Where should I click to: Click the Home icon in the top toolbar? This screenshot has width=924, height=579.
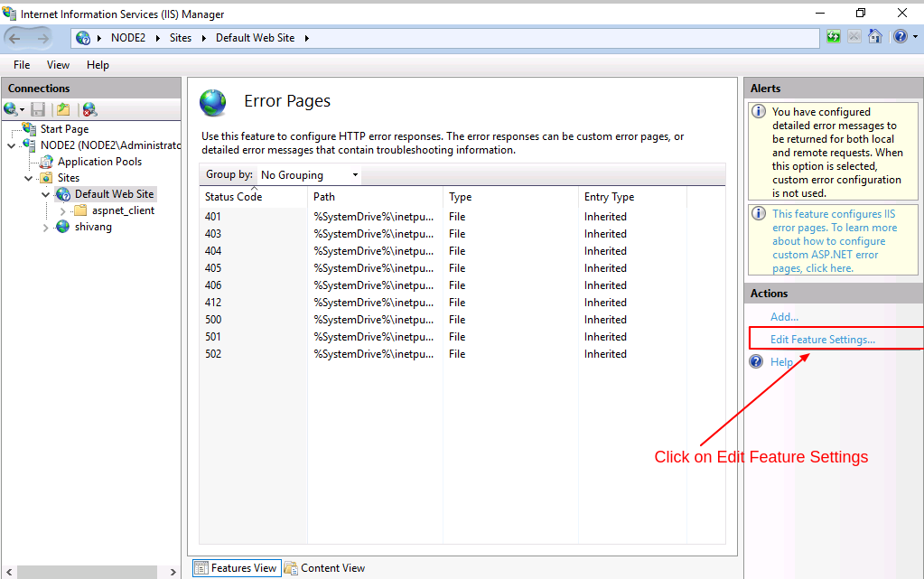(875, 36)
